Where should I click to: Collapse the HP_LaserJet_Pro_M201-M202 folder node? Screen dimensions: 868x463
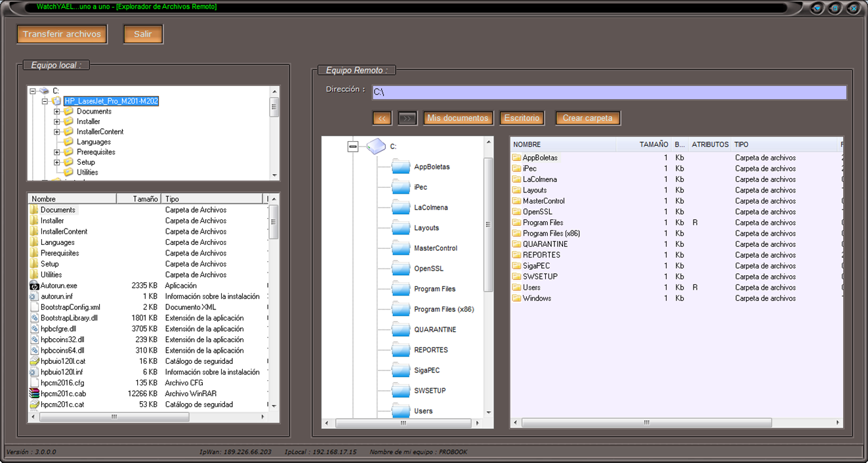click(45, 102)
